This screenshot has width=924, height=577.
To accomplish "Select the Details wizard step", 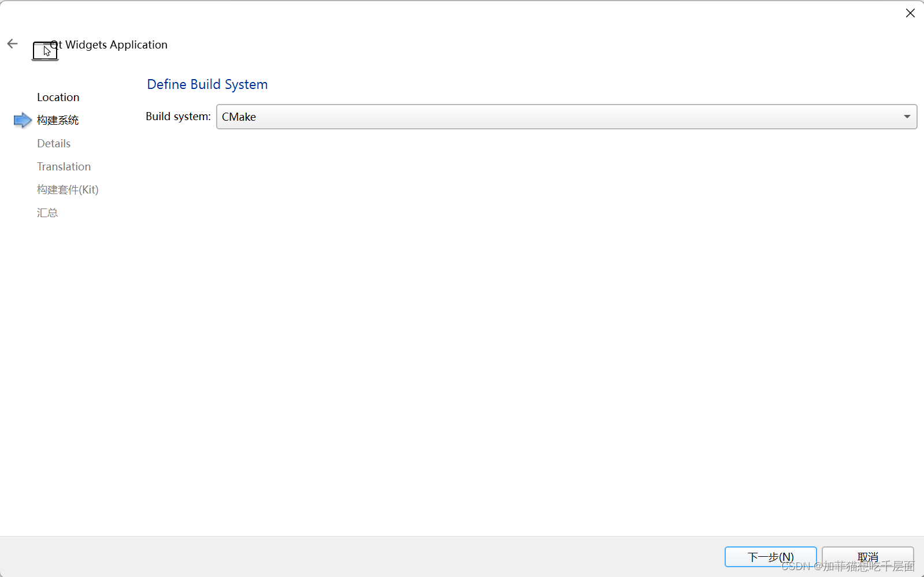I will (54, 143).
